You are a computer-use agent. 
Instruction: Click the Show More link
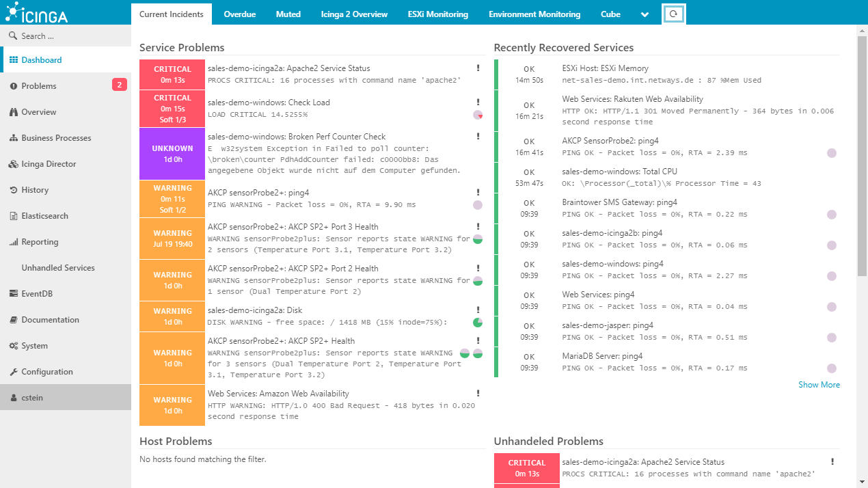pyautogui.click(x=819, y=385)
